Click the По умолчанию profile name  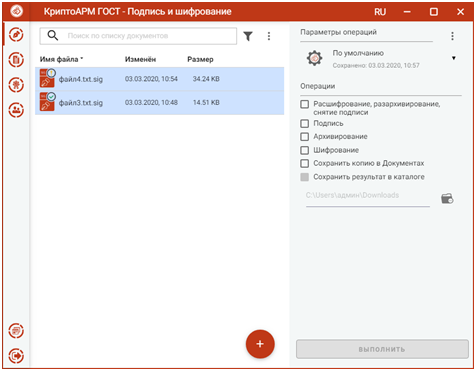pyautogui.click(x=358, y=53)
